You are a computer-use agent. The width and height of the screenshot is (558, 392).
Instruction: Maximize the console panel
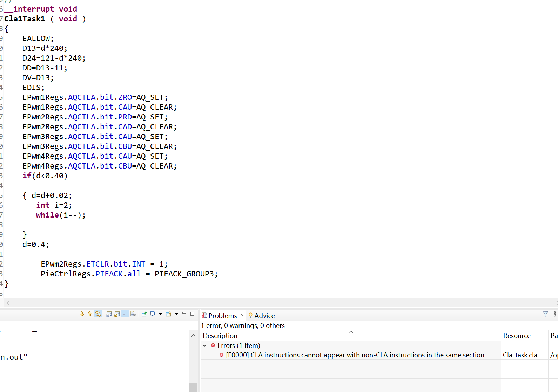tap(192, 314)
